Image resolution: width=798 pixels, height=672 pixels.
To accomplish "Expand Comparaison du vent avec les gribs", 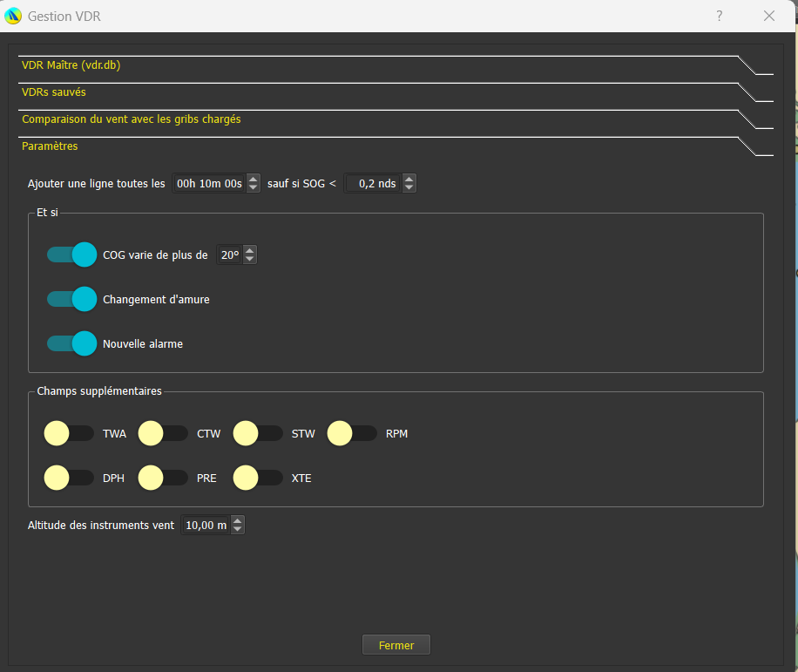I will (131, 119).
